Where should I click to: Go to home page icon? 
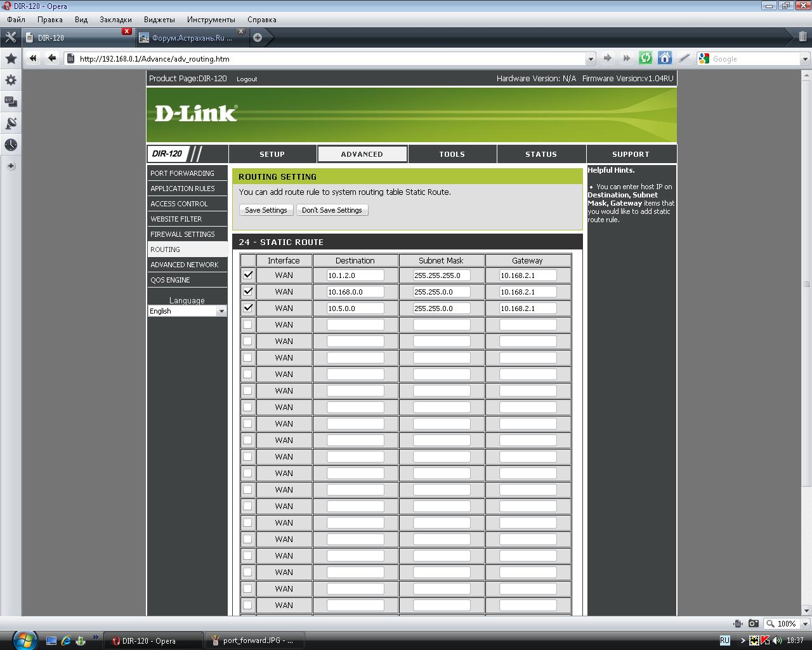664,58
